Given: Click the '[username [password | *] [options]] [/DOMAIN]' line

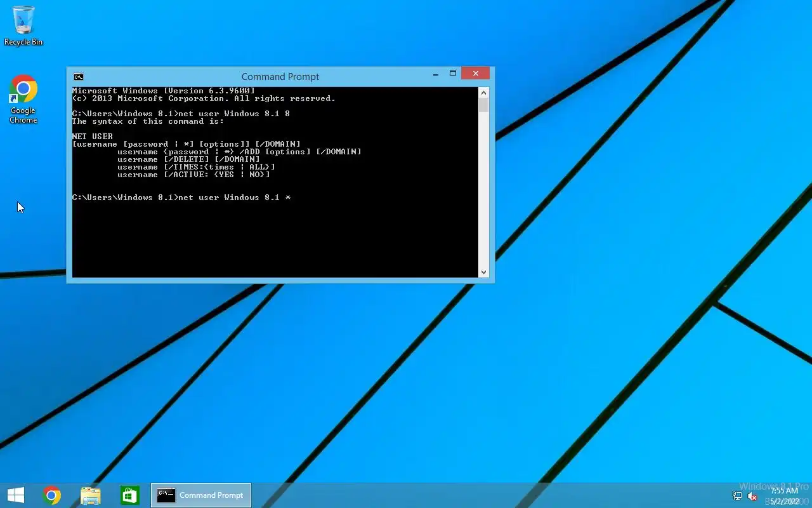Looking at the screenshot, I should coord(187,144).
